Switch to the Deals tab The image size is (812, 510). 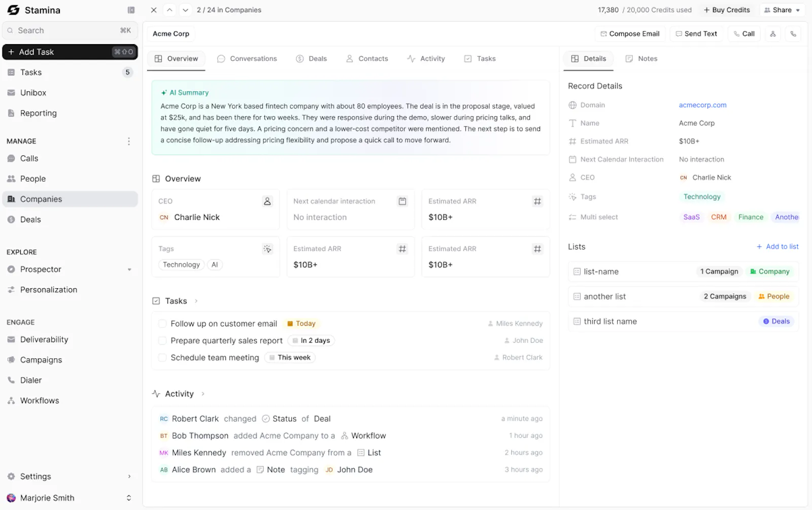click(x=312, y=59)
